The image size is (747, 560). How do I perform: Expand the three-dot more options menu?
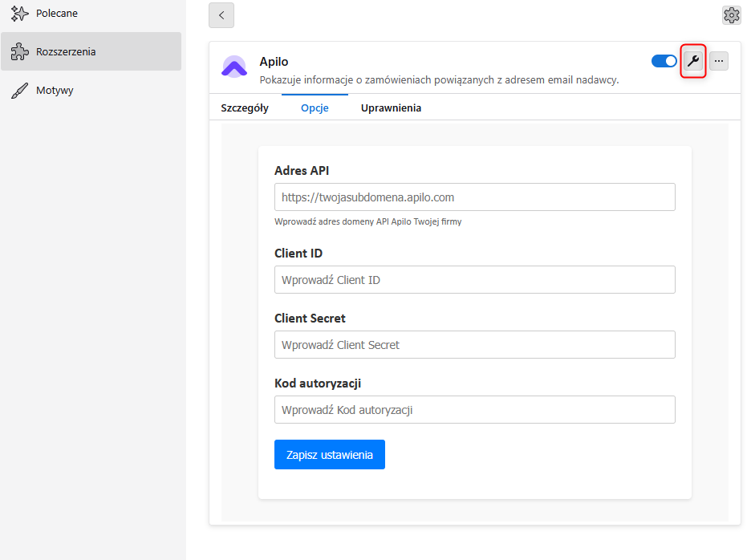pos(719,61)
